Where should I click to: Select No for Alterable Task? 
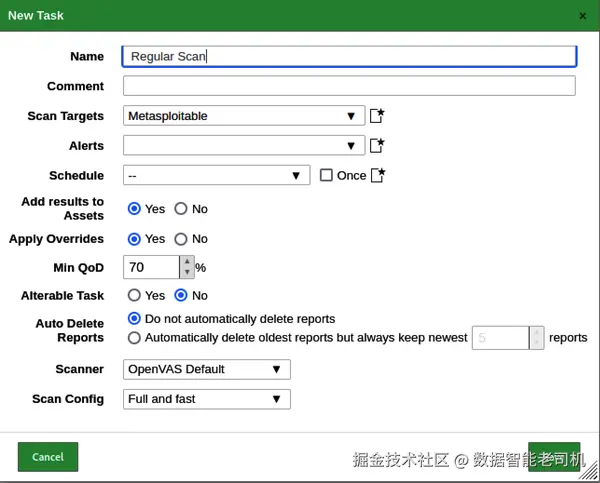[181, 295]
